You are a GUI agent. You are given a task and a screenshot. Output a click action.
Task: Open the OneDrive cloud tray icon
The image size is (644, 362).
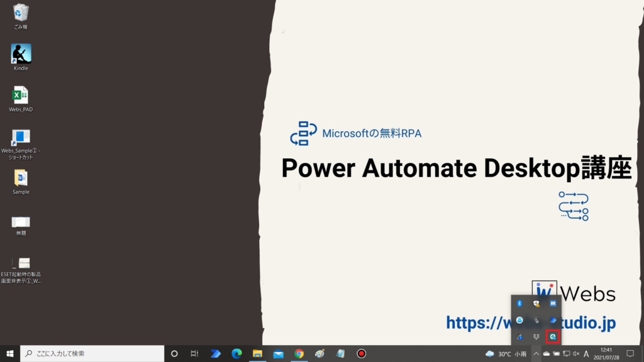(x=547, y=354)
